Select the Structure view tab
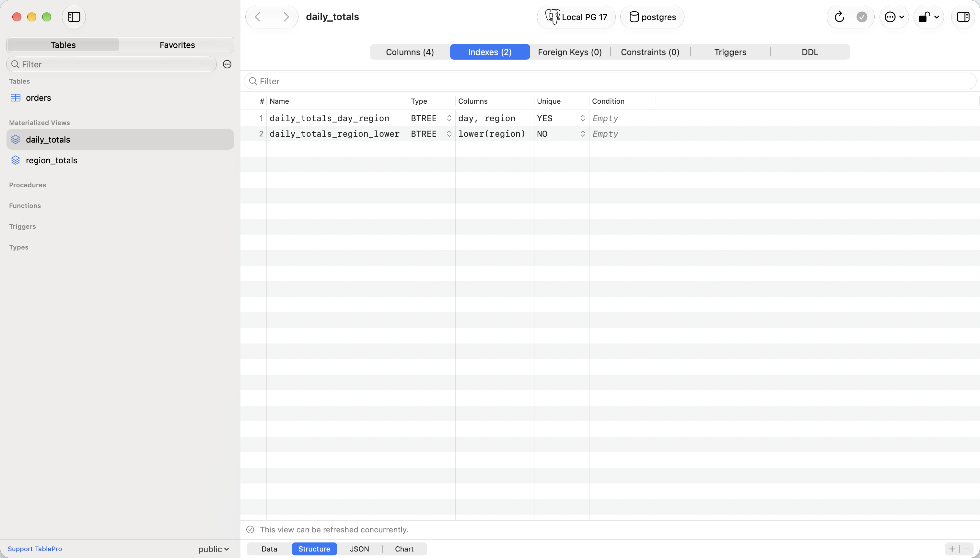This screenshot has height=558, width=980. pos(314,549)
